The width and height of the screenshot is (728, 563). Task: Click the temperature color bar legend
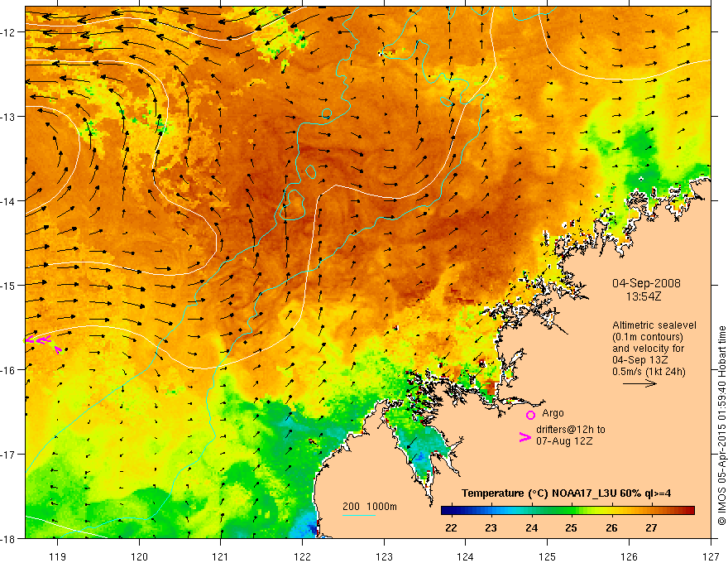568,511
